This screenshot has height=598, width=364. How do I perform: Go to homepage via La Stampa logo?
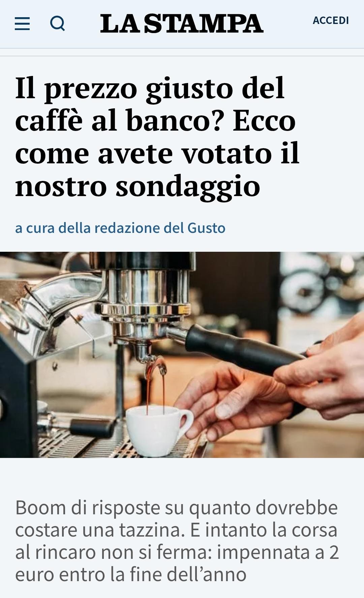coord(182,23)
